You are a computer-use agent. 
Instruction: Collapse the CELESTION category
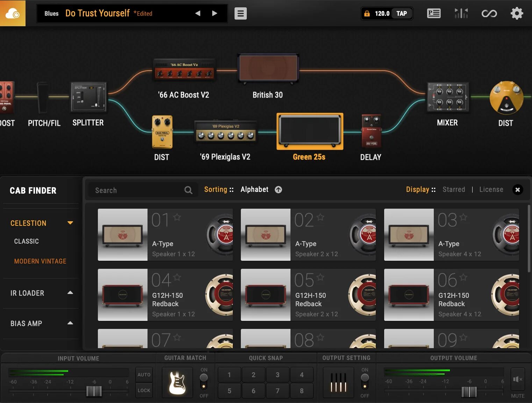70,223
